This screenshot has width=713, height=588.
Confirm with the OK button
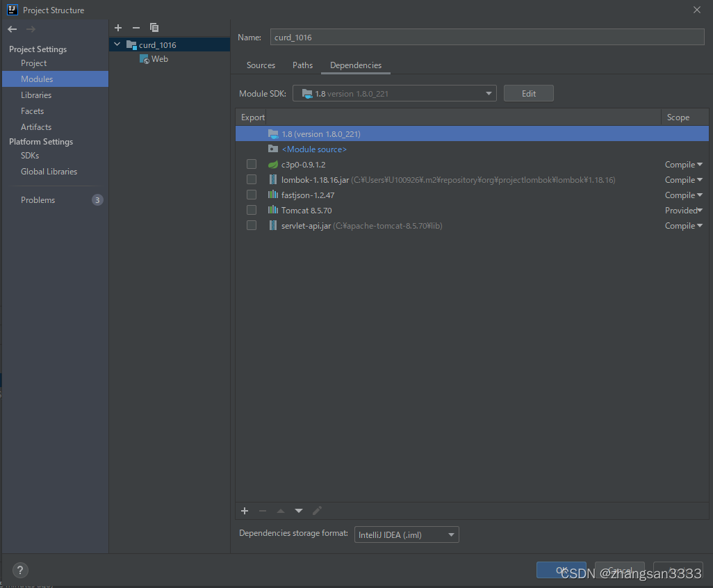coord(561,570)
